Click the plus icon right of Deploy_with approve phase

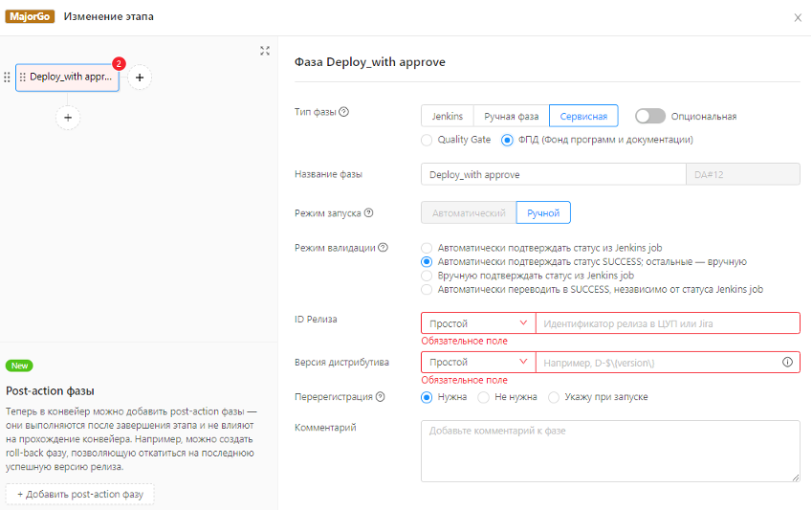pos(140,78)
